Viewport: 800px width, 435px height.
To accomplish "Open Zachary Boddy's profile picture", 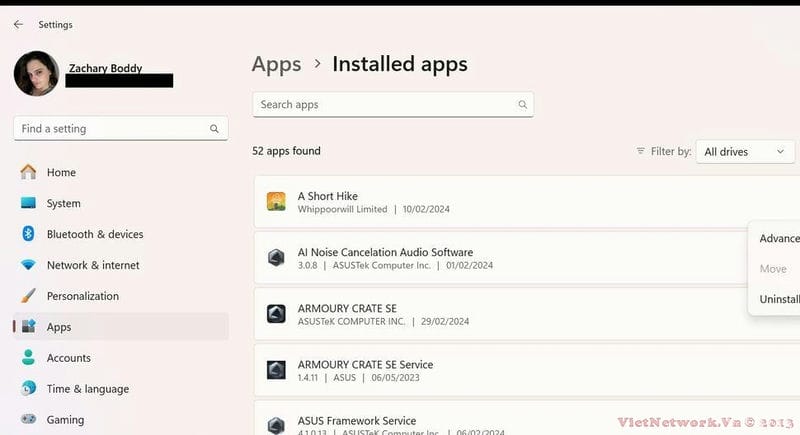I will tap(36, 73).
